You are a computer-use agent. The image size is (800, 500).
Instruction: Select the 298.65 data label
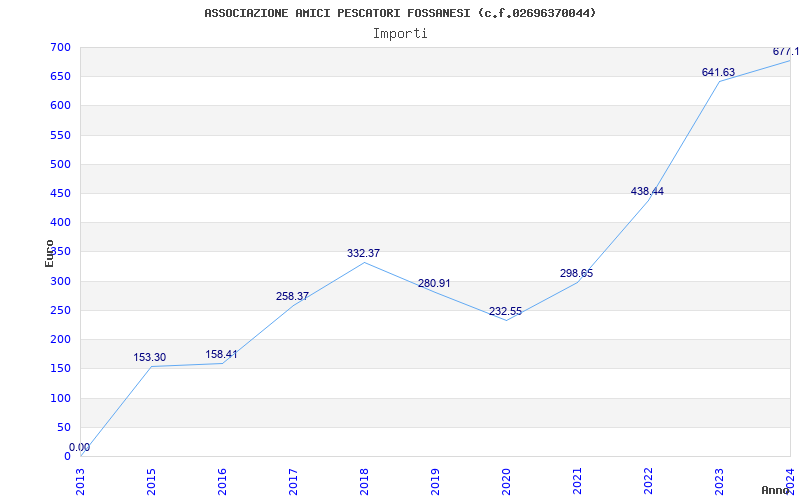tap(577, 273)
